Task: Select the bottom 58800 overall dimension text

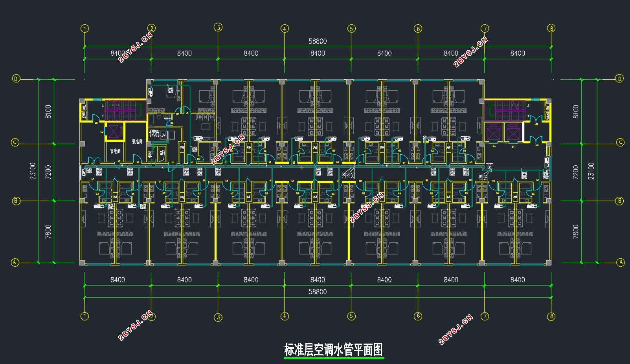Action: [318, 292]
